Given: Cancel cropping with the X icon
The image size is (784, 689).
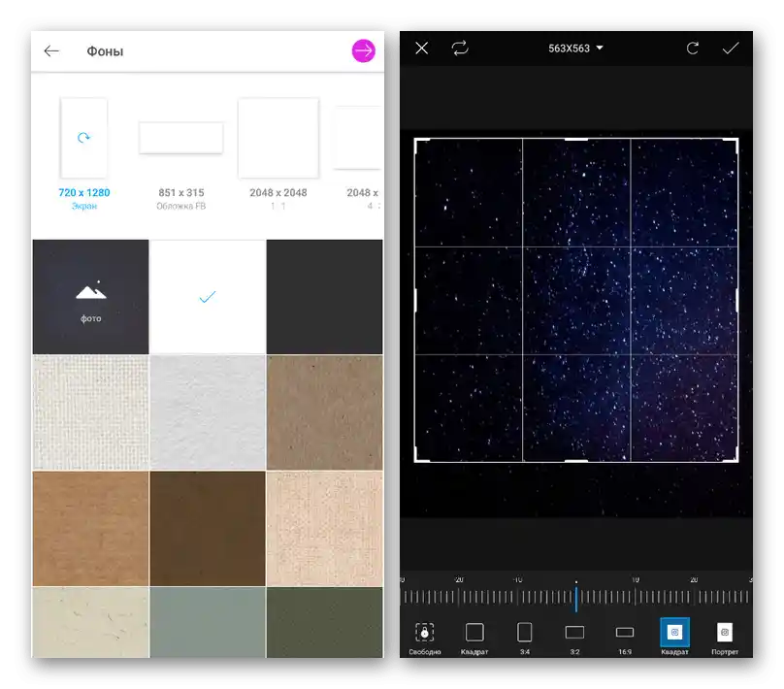Looking at the screenshot, I should 421,48.
